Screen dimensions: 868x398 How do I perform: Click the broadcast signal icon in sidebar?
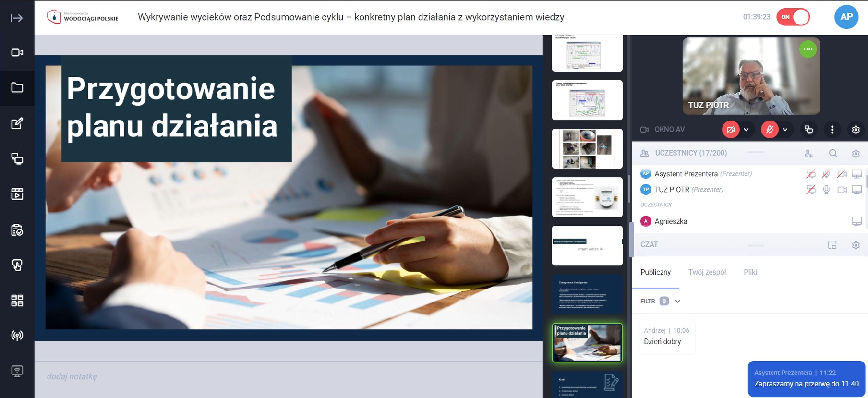pos(17,335)
